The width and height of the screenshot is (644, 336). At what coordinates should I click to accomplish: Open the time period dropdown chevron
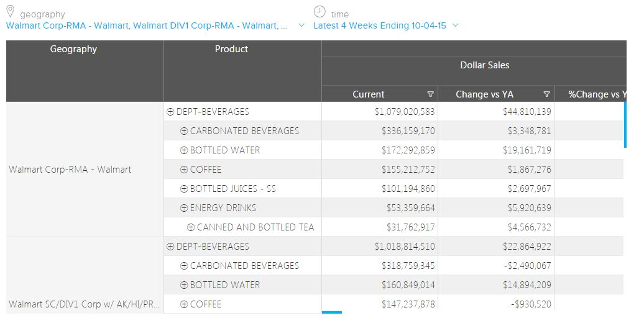[x=456, y=25]
